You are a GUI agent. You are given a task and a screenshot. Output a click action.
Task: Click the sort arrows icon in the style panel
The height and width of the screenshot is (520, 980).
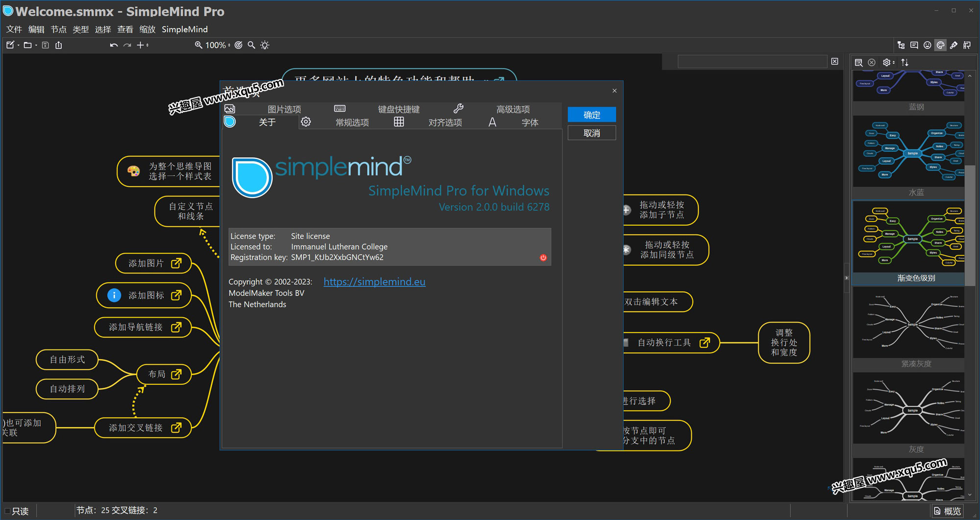(905, 62)
